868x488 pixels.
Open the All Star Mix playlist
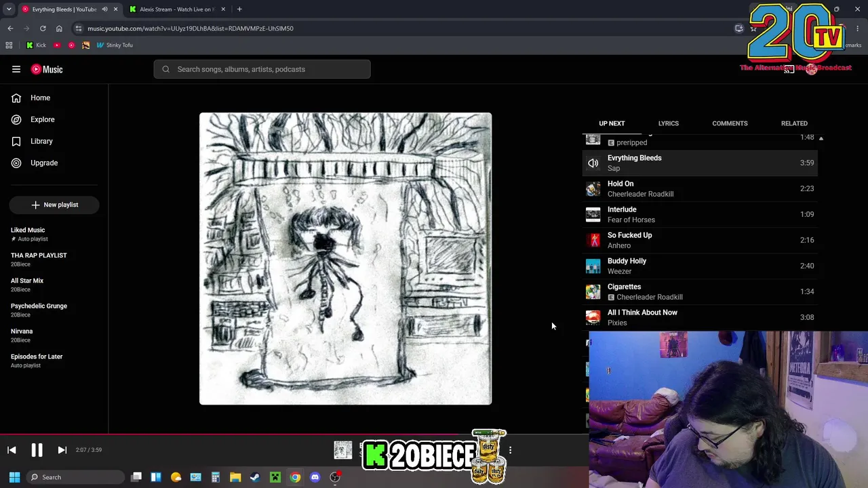pos(54,285)
